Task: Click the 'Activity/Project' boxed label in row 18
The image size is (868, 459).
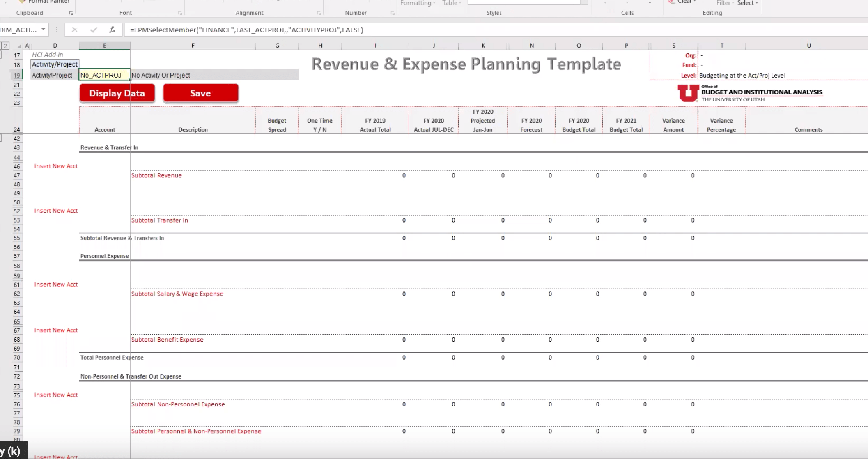Action: [x=55, y=64]
